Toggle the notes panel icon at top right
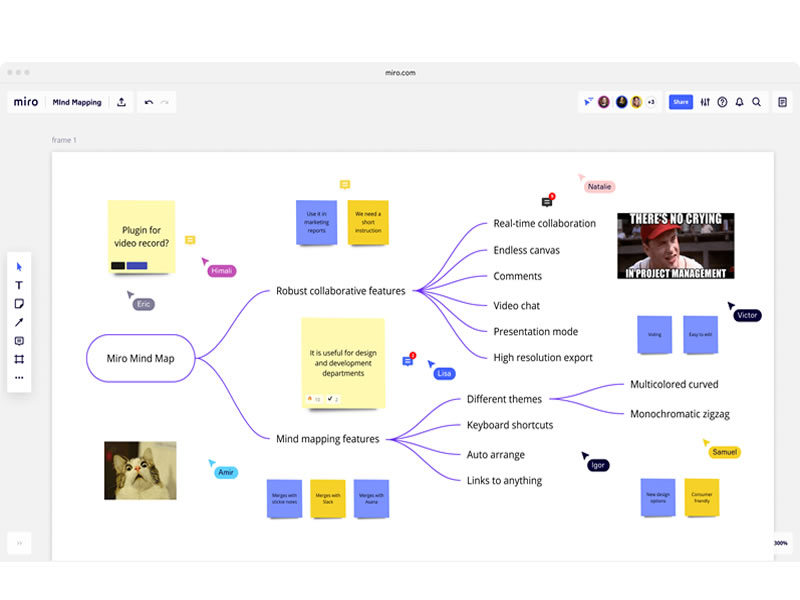800x600 pixels. 782,102
